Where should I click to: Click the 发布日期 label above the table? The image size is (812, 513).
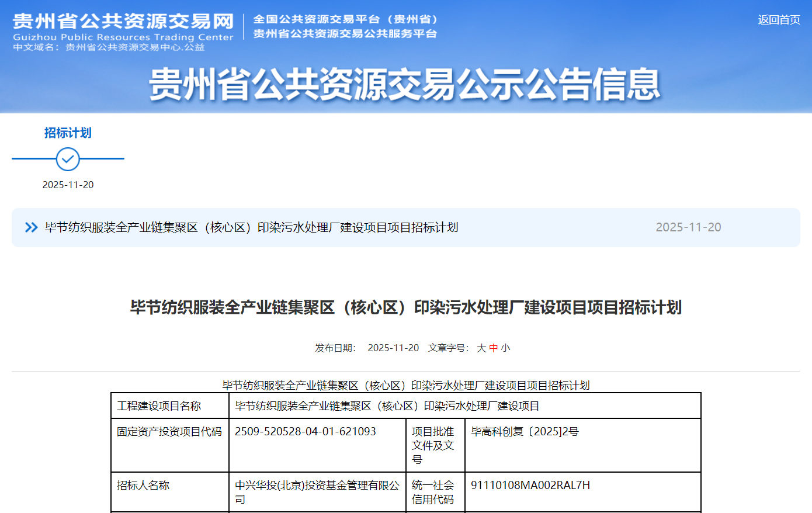point(335,347)
